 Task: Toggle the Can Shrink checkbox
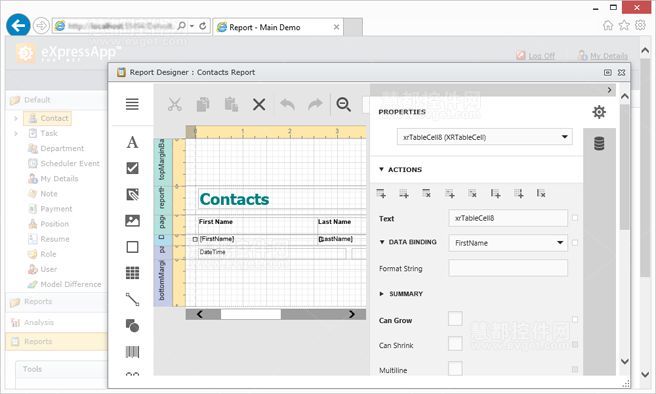pos(455,344)
